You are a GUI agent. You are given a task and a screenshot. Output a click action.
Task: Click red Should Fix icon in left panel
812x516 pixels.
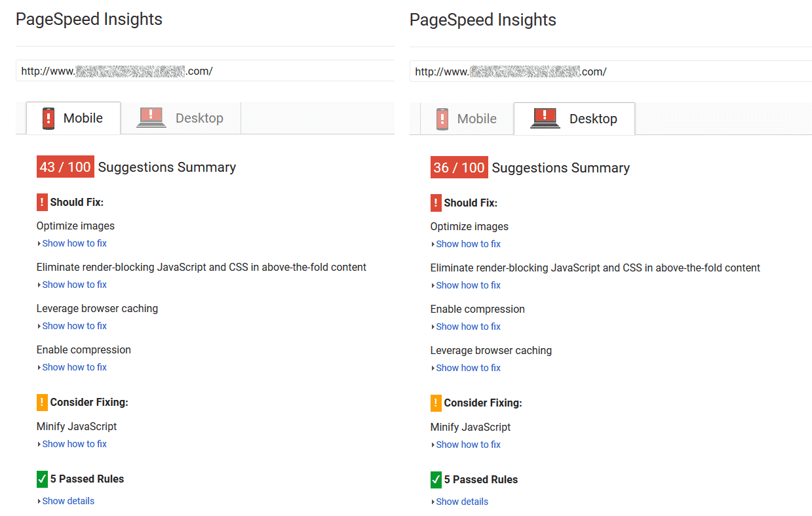42,203
